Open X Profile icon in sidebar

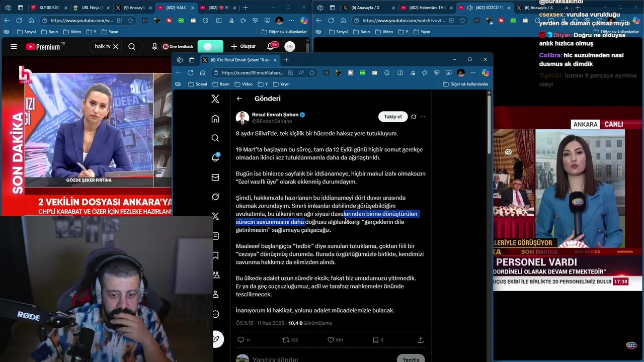pyautogui.click(x=215, y=294)
